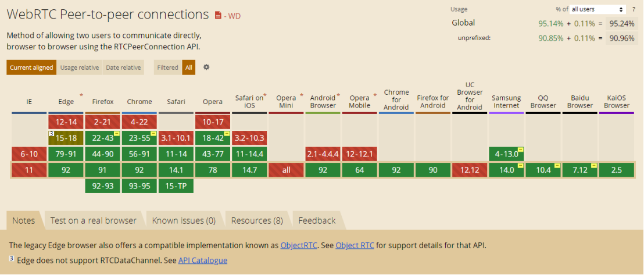
Task: Open the 'all users' usage dropdown
Action: (598, 9)
